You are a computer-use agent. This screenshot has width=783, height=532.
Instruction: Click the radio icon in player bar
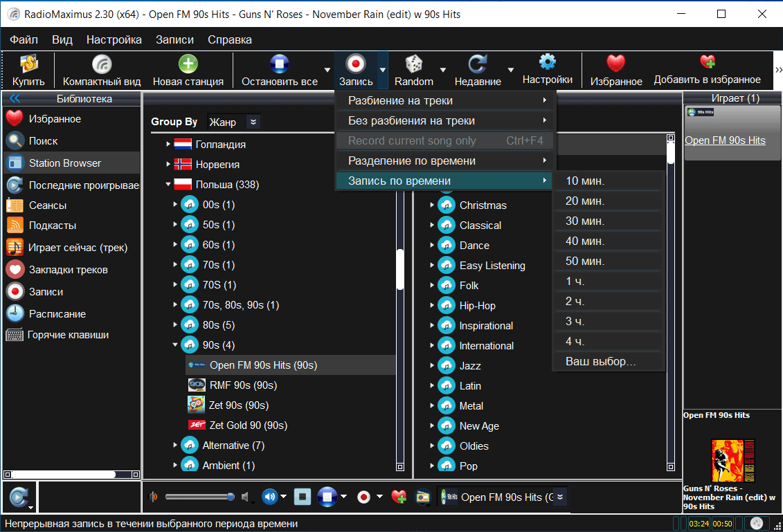(x=423, y=497)
